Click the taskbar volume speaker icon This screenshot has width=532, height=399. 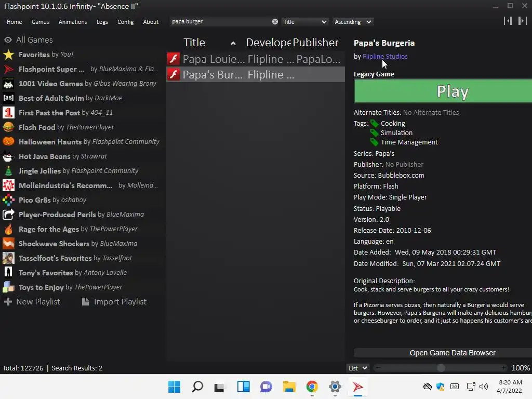(x=484, y=387)
